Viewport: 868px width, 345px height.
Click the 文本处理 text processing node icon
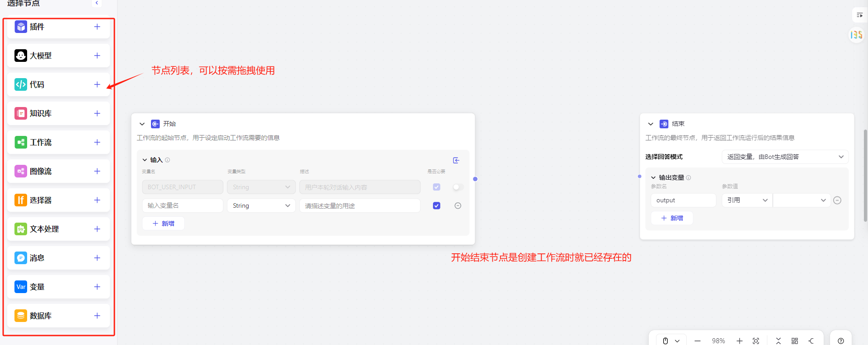[21, 229]
